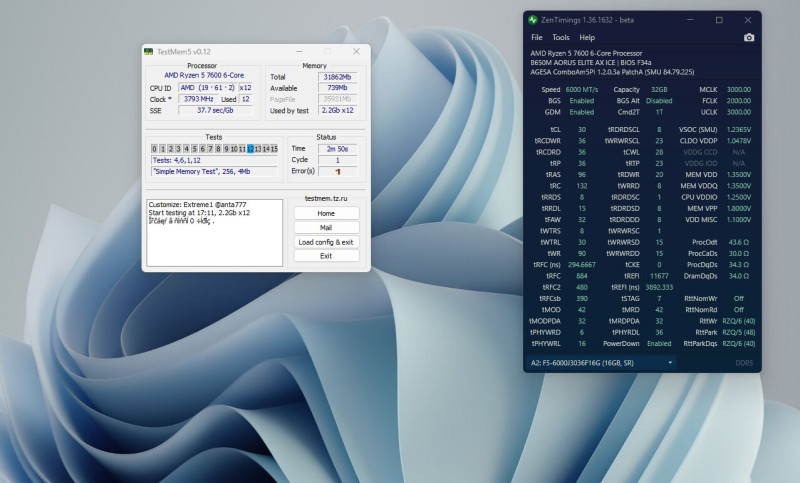This screenshot has width=800, height=483.
Task: Click the AMD Ryzen 5 7600 6-Core label in TestMem5
Action: 204,75
